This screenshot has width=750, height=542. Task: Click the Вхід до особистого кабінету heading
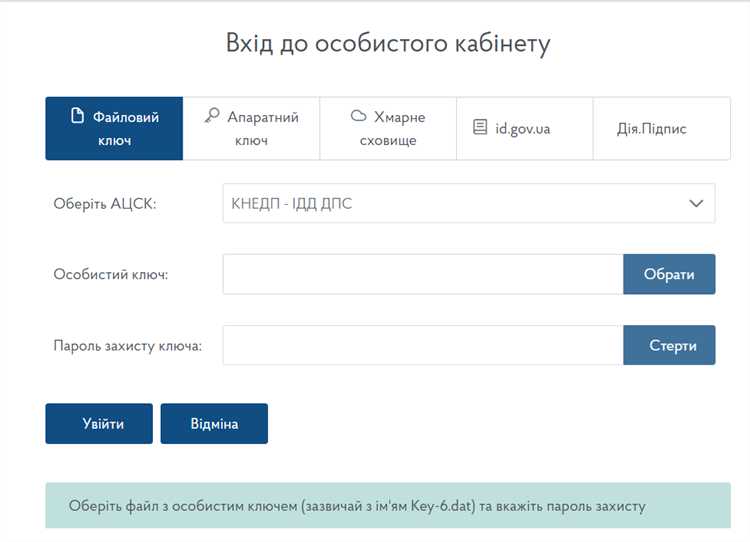[388, 44]
